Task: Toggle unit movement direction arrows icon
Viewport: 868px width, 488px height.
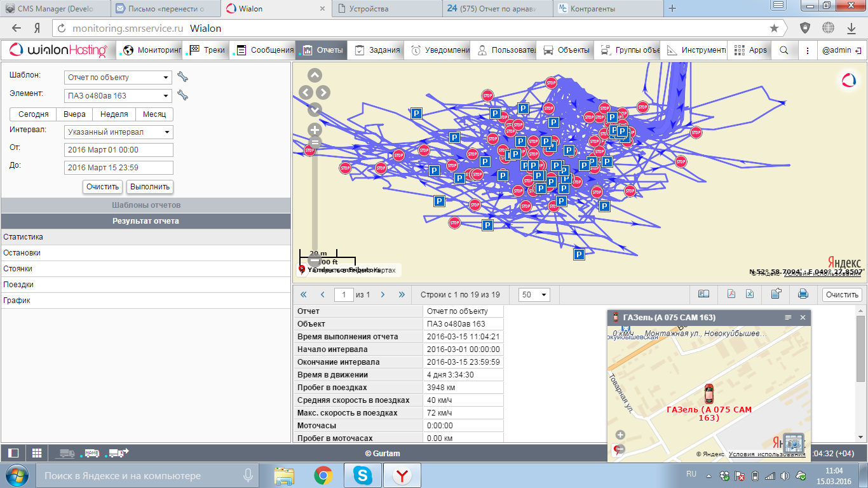Action: (119, 453)
